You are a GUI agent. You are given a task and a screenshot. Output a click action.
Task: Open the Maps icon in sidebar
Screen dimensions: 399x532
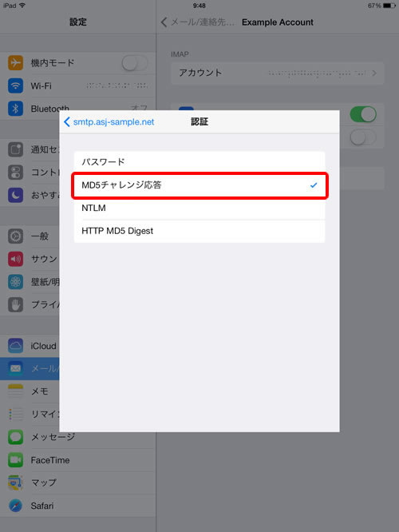pyautogui.click(x=16, y=482)
